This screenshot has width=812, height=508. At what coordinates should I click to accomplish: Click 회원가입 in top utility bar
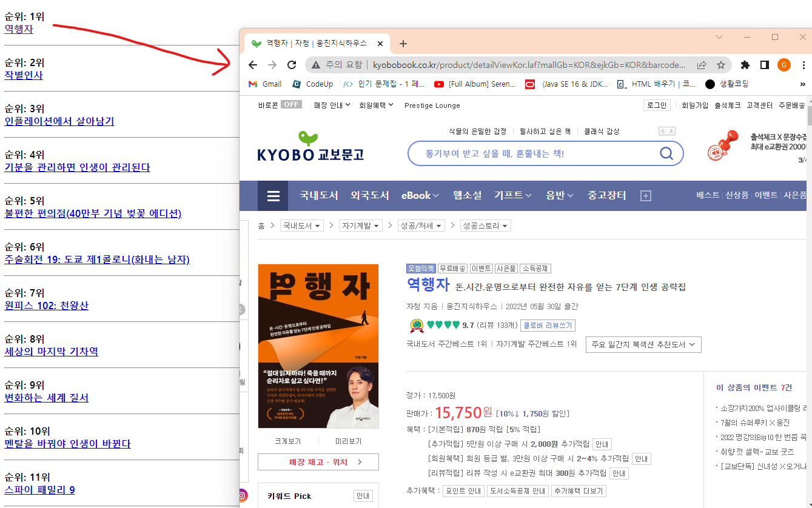695,105
